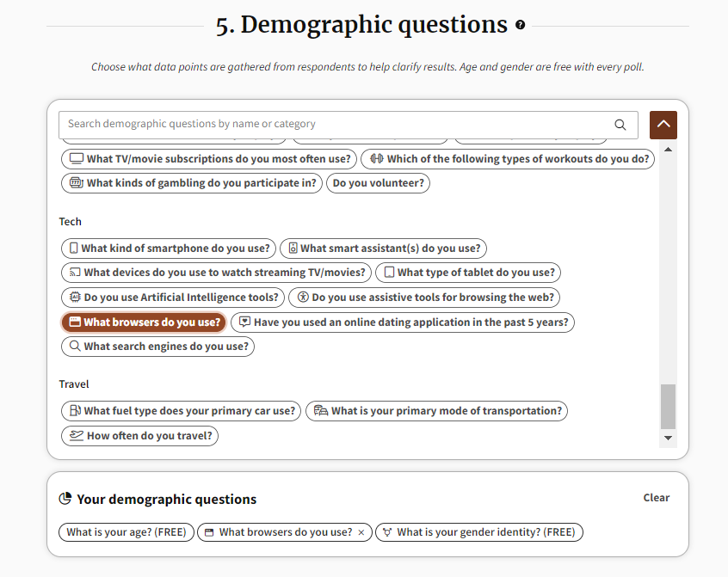
Task: Click the magnifier icon in the search box
Action: point(620,125)
